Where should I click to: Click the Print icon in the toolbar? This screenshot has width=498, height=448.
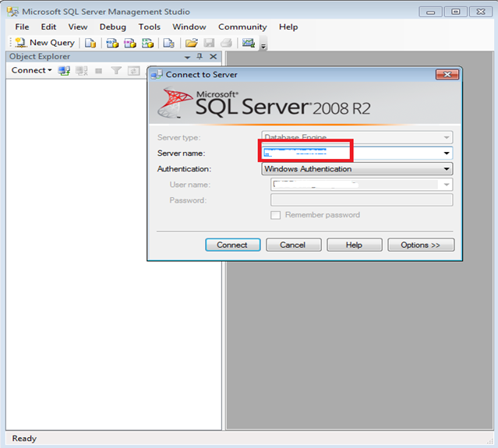[x=226, y=43]
